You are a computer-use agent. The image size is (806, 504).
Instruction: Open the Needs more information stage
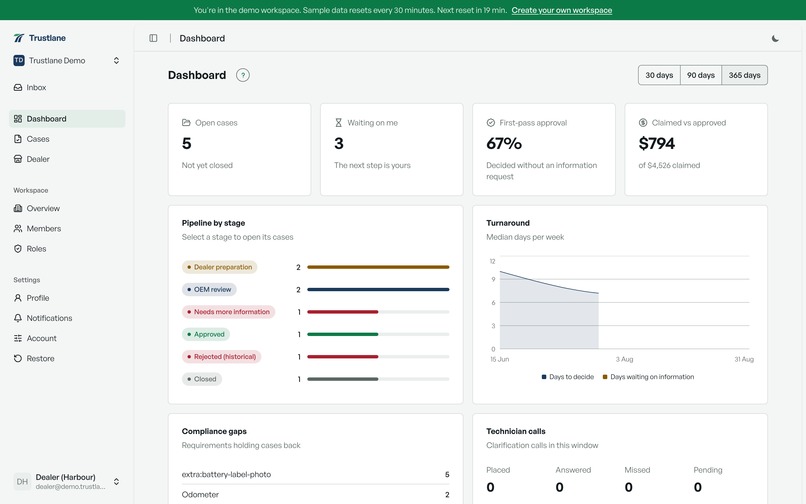[229, 312]
